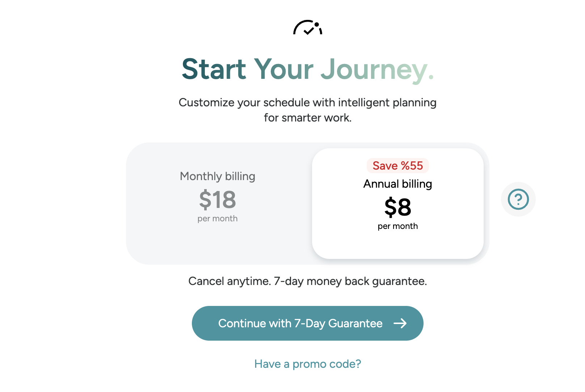The image size is (585, 392).
Task: Click "per month" label under $8
Action: (x=398, y=226)
